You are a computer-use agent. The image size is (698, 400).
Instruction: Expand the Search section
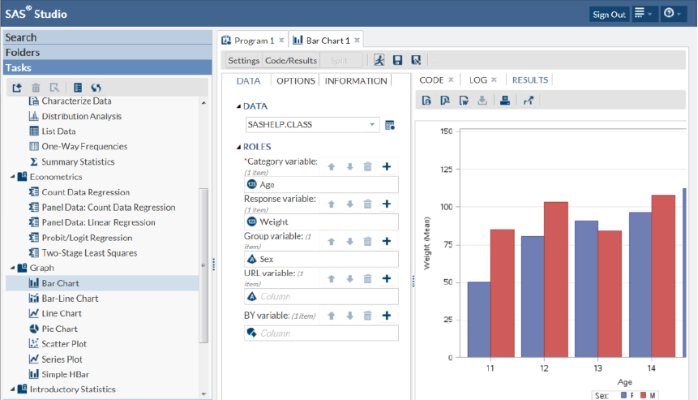[107, 37]
